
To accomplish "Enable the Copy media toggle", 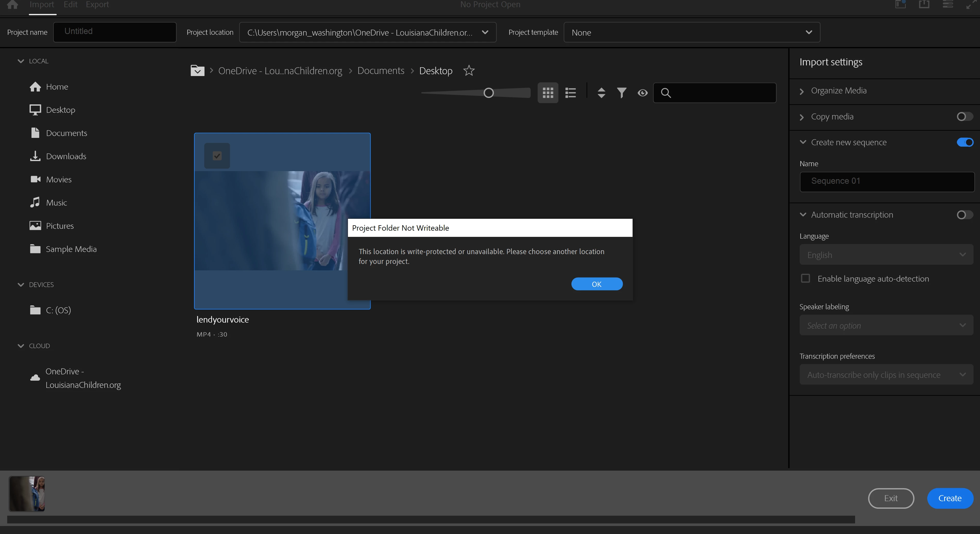I will (964, 116).
